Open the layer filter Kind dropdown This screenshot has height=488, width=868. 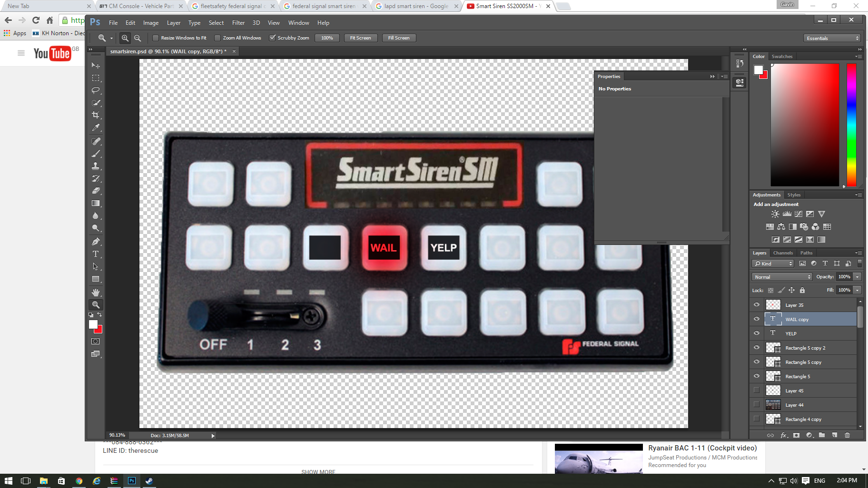point(773,264)
